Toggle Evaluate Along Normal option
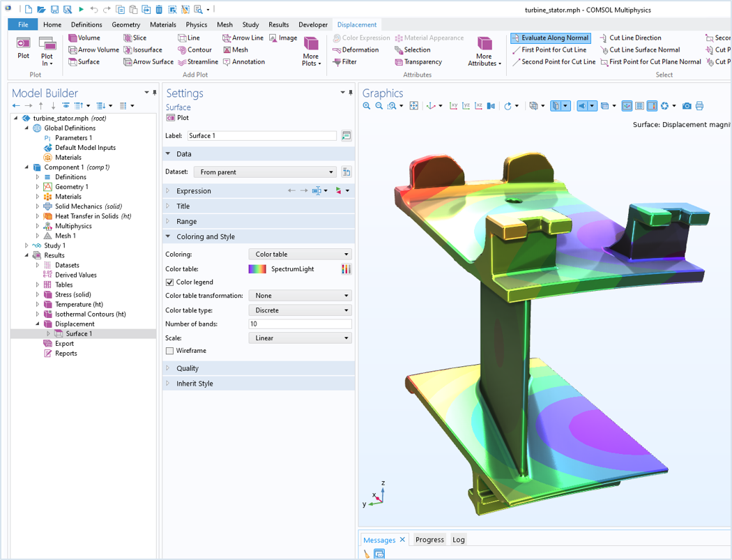The width and height of the screenshot is (732, 560). [x=551, y=38]
